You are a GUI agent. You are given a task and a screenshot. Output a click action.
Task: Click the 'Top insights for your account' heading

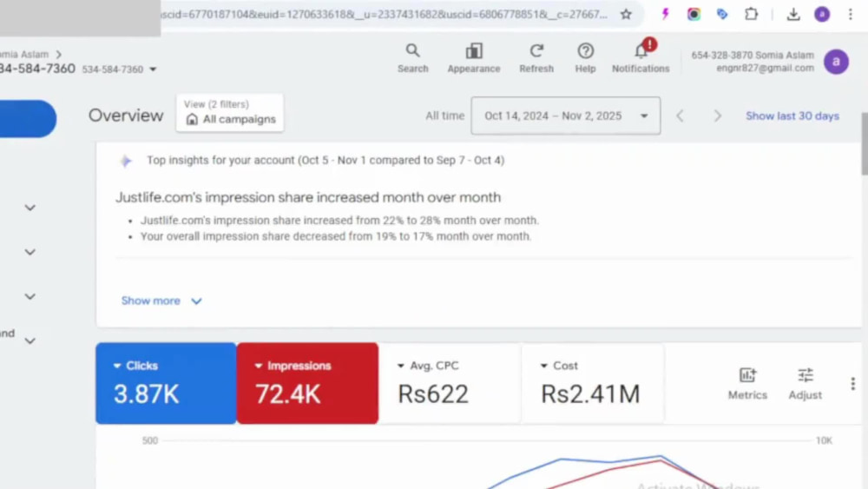click(325, 160)
